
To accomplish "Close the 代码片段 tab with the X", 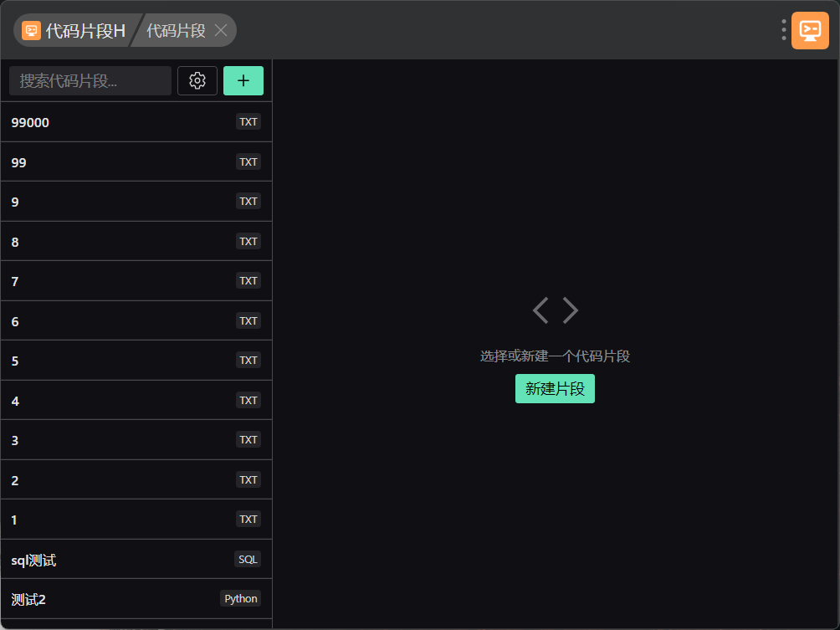I will pos(221,30).
